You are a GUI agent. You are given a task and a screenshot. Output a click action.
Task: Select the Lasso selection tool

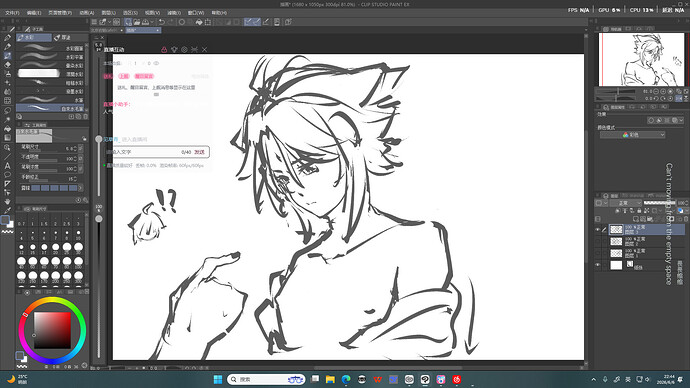[x=7, y=110]
